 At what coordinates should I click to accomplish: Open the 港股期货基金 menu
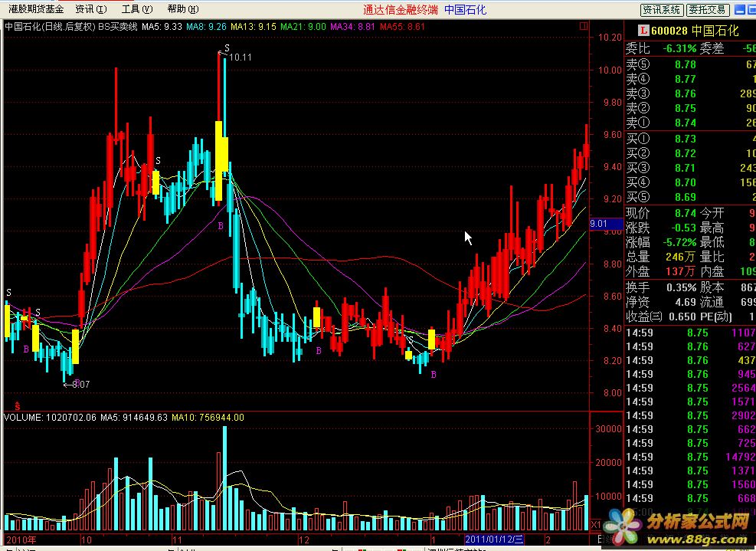coord(36,9)
